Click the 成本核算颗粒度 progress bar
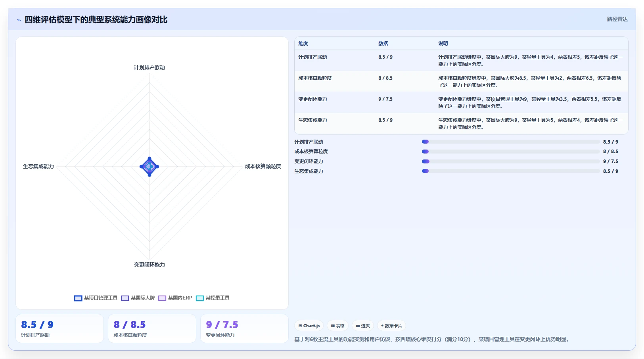The image size is (644, 359). [x=511, y=152]
